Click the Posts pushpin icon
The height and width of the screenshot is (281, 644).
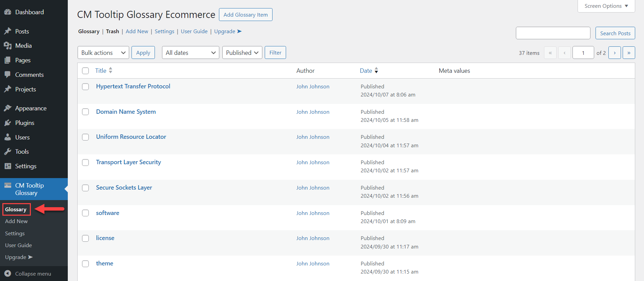pyautogui.click(x=7, y=31)
